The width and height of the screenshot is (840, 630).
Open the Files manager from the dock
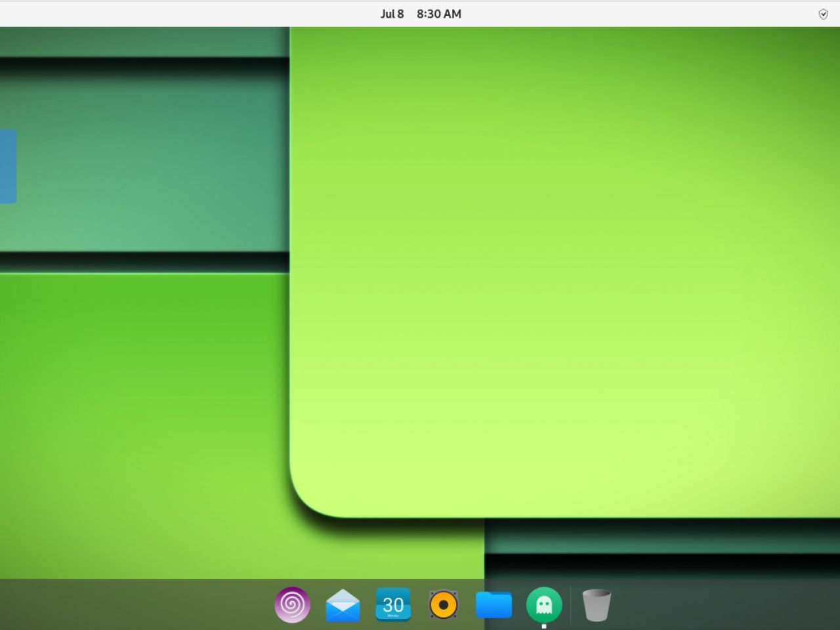494,604
